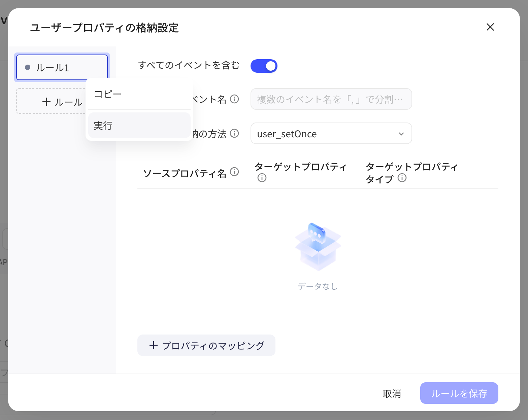This screenshot has width=528, height=420.
Task: Click the データなし empty state text
Action: pyautogui.click(x=318, y=286)
